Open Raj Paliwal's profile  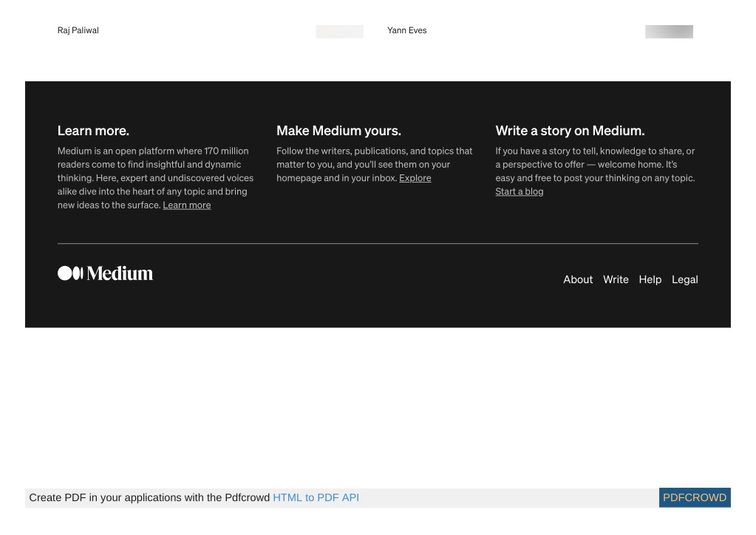[78, 30]
